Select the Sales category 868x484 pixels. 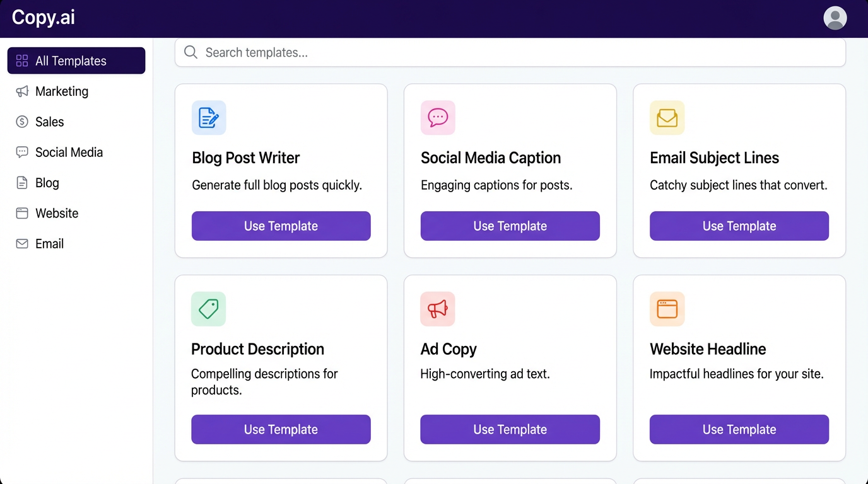(x=50, y=122)
